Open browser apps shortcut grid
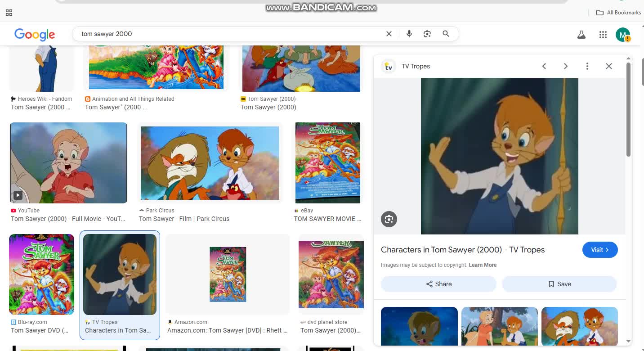The height and width of the screenshot is (351, 644). click(9, 13)
